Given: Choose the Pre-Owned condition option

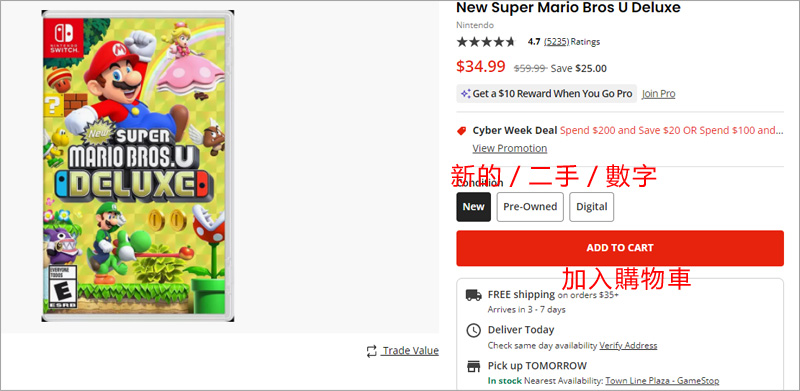Looking at the screenshot, I should [x=530, y=207].
